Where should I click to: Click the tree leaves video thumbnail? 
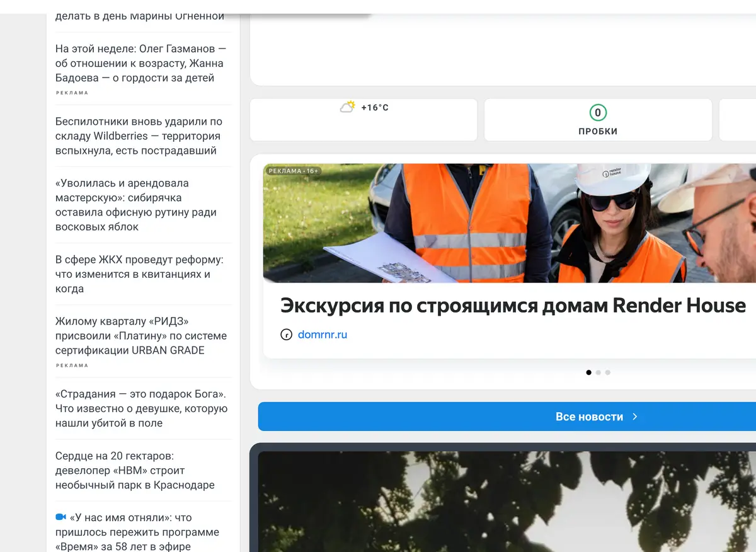coord(507,502)
